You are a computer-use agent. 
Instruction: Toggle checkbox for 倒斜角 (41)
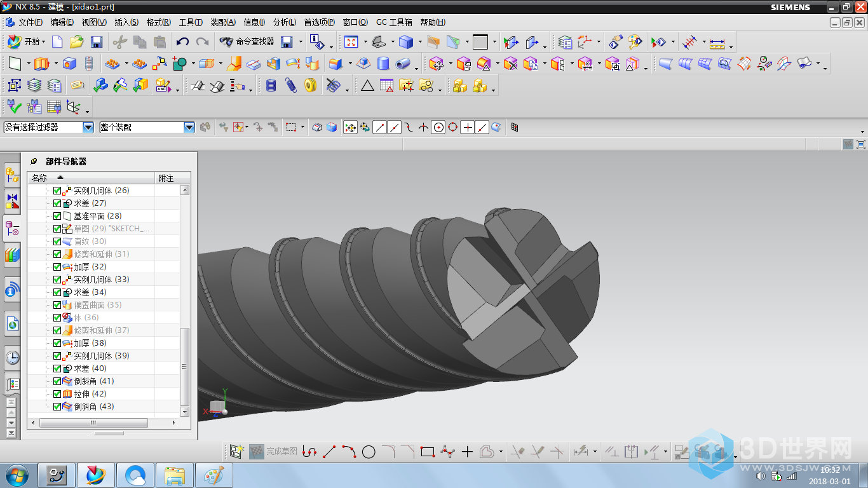pos(57,381)
